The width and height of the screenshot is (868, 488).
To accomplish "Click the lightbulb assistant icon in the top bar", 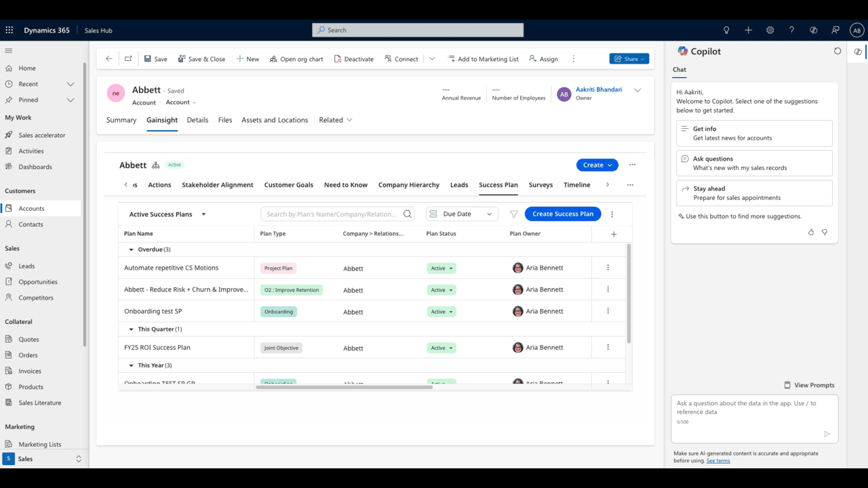I will [x=726, y=30].
